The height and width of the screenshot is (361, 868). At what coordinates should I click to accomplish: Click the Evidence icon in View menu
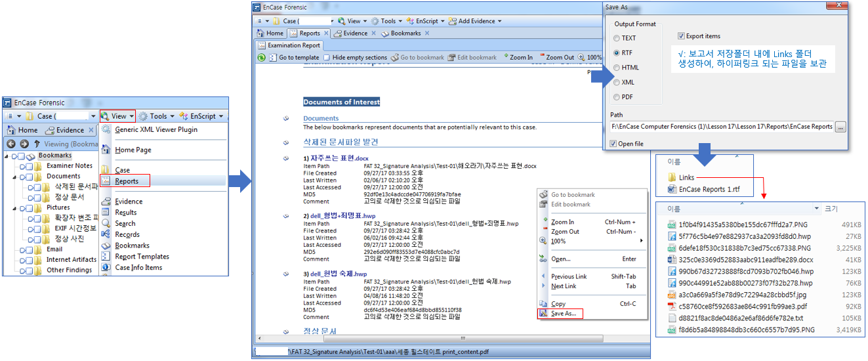(x=106, y=202)
